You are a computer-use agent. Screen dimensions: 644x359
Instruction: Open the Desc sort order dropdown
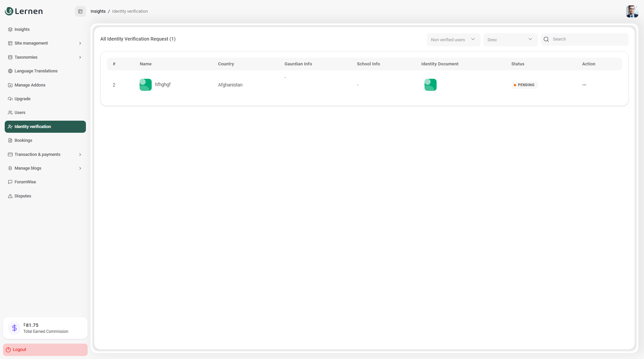coord(510,40)
